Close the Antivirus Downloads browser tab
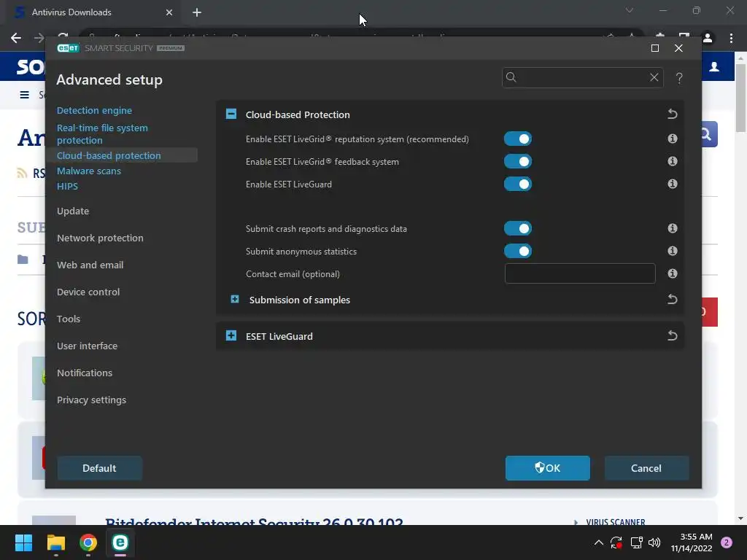 169,12
